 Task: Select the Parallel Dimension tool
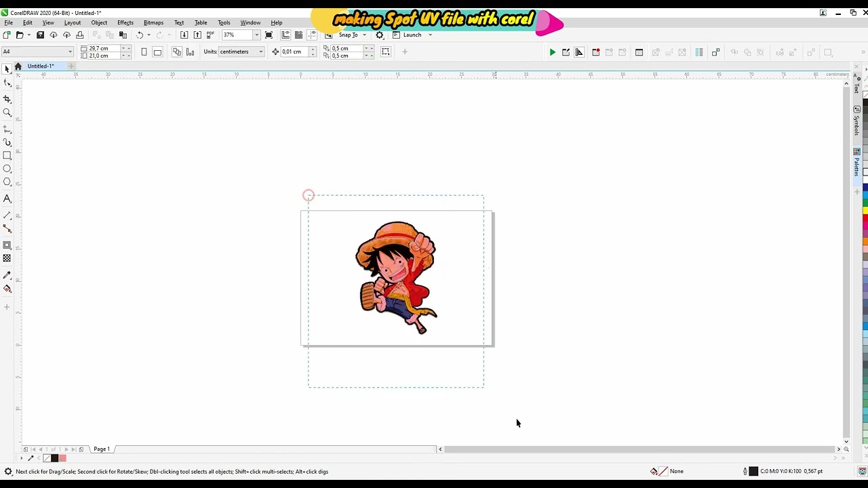(7, 216)
